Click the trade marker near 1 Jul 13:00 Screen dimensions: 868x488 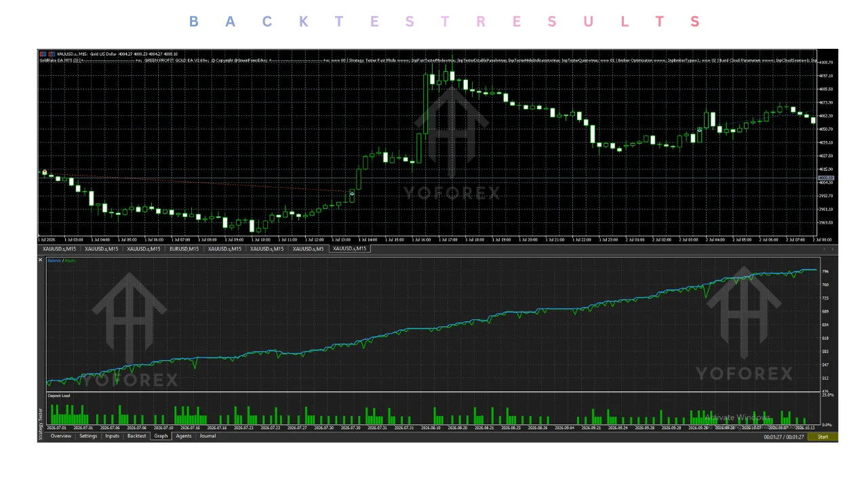pyautogui.click(x=352, y=194)
